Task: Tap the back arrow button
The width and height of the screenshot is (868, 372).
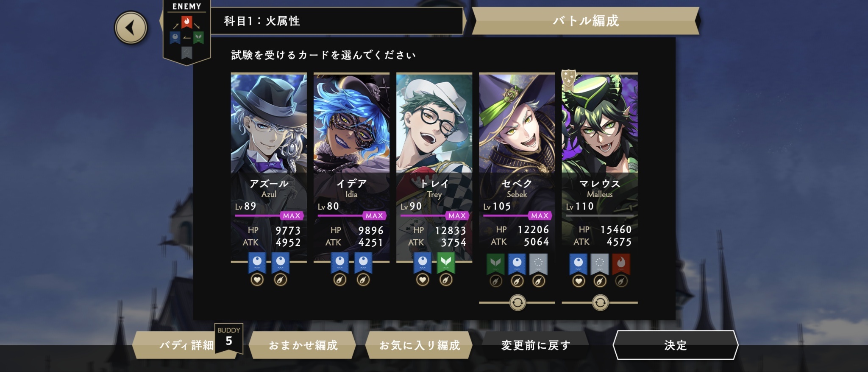Action: [131, 28]
